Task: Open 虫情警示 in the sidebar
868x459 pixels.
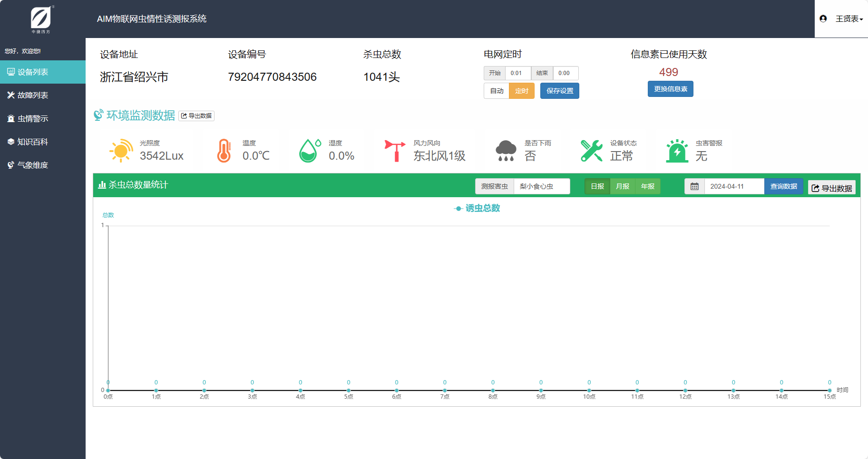Action: [x=43, y=119]
